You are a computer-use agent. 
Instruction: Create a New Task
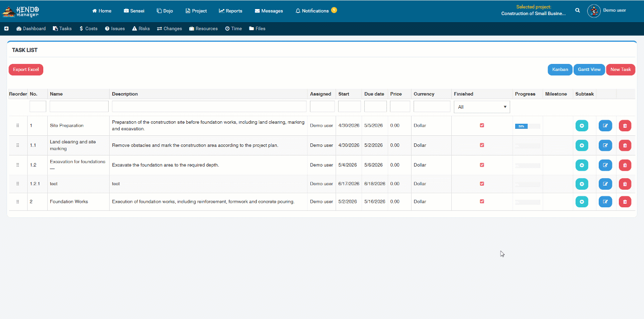pyautogui.click(x=620, y=69)
